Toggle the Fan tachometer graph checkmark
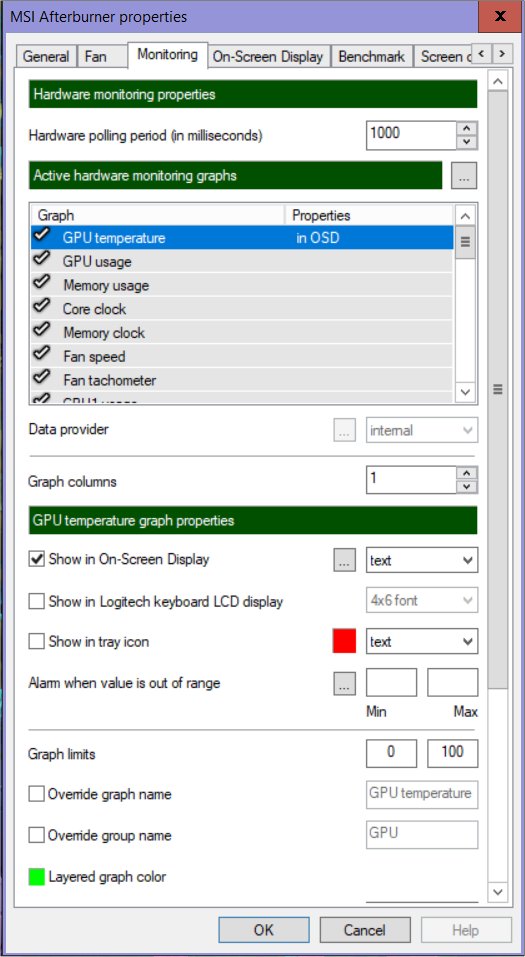525x957 pixels. (42, 379)
